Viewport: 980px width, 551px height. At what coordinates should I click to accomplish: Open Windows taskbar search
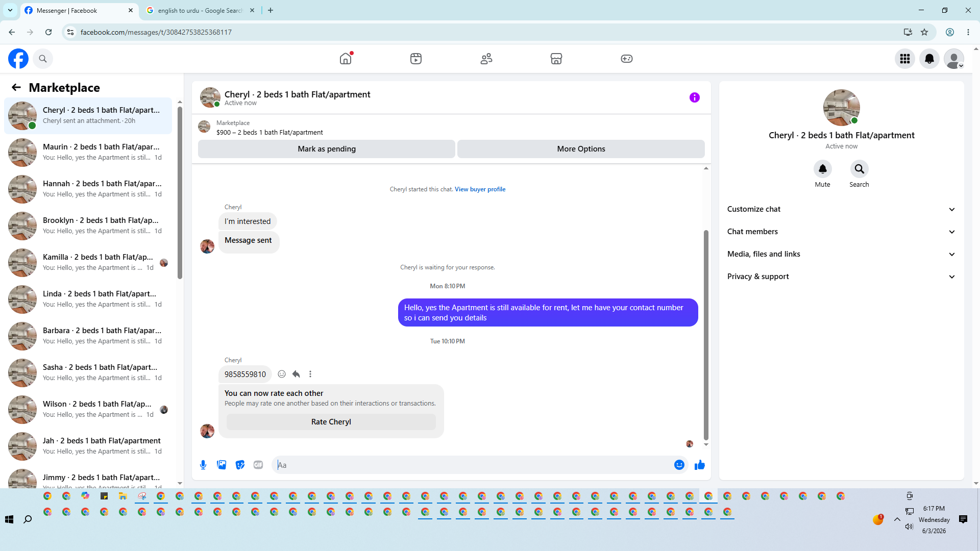click(x=28, y=519)
